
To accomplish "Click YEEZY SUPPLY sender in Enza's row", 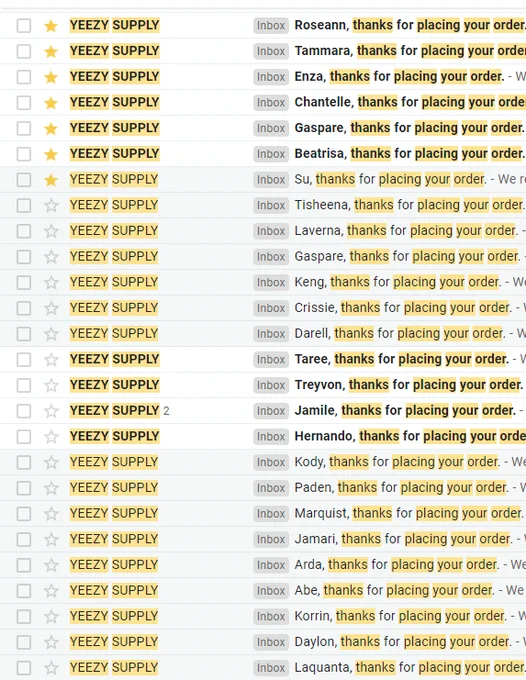I will [114, 76].
